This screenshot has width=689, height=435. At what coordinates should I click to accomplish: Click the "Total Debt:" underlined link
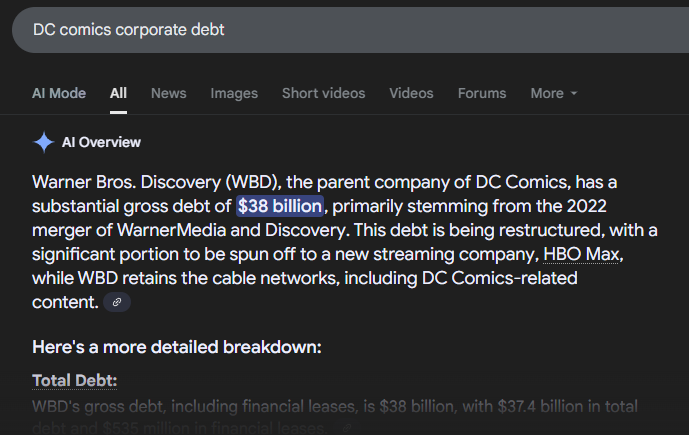click(75, 380)
